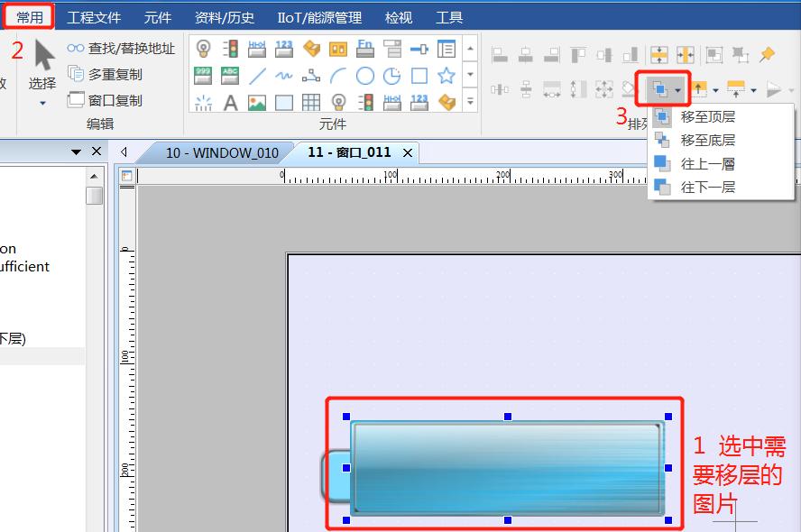
Task: Choose the polyline node drawing tool
Action: [310, 76]
